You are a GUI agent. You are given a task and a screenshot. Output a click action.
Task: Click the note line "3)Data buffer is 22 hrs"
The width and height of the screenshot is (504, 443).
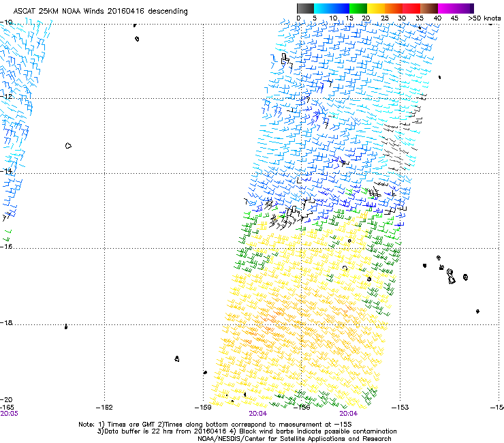pyautogui.click(x=247, y=431)
